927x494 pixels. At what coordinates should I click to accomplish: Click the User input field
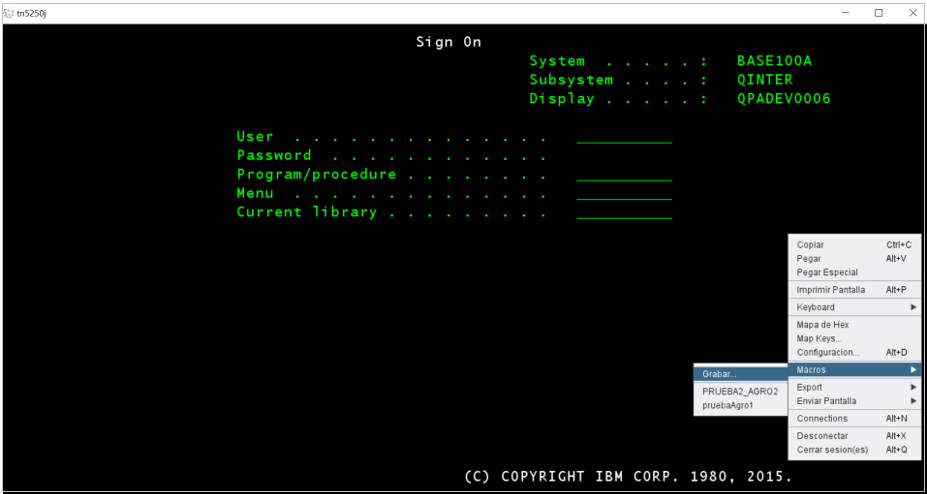624,137
